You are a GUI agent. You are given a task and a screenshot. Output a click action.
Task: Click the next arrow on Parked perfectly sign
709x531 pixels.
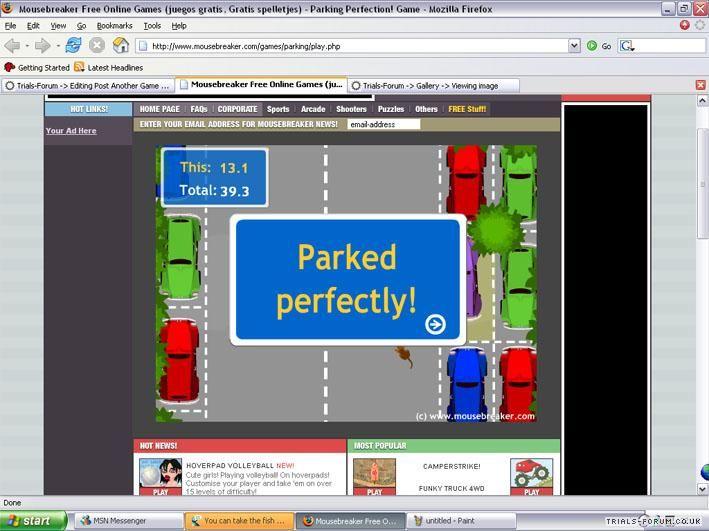tap(435, 324)
